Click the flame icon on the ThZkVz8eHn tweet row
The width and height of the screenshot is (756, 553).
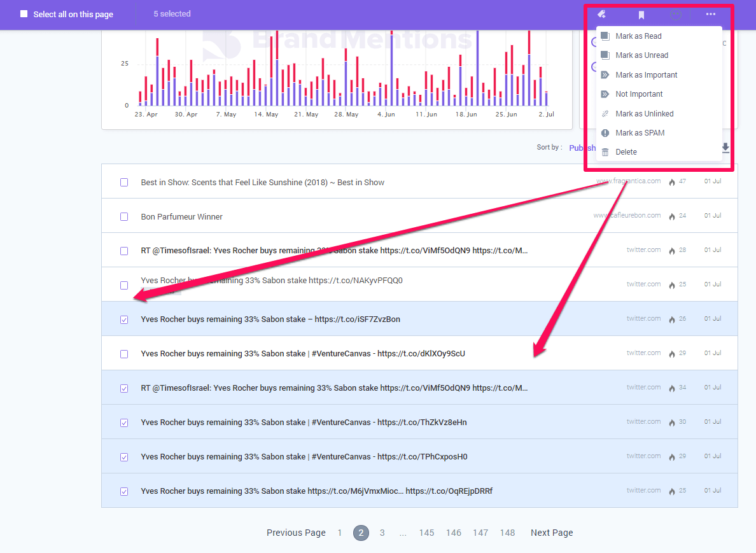(x=671, y=423)
